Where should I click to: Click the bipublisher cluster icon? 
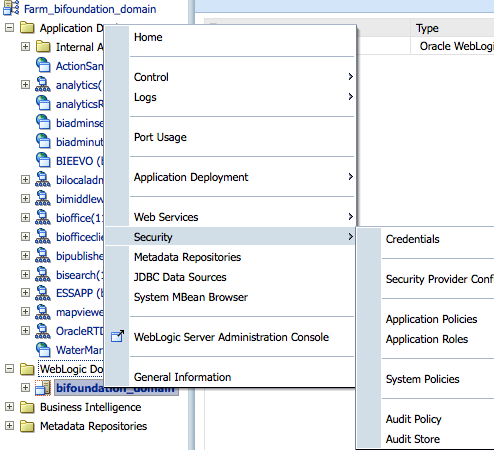pos(43,255)
